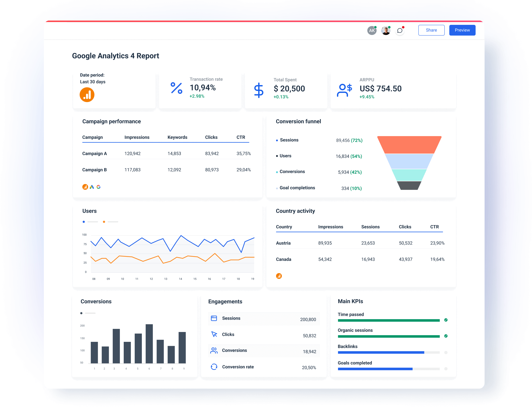Click the Google Analytics icon under Country activity
532x409 pixels.
(x=279, y=276)
